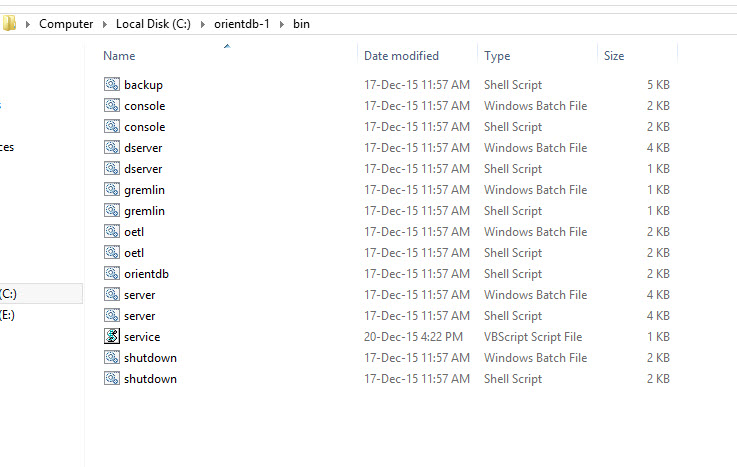Navigate to Computer in the address bar
737x467 pixels.
66,24
